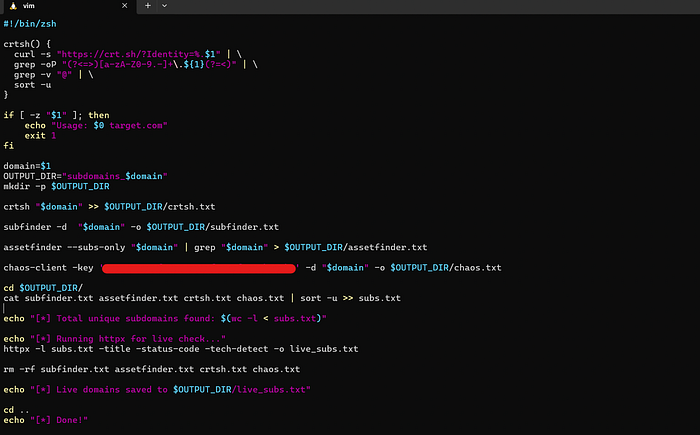Click the 'Total unique subdomains found' echo line
The image size is (700, 435).
pos(165,318)
